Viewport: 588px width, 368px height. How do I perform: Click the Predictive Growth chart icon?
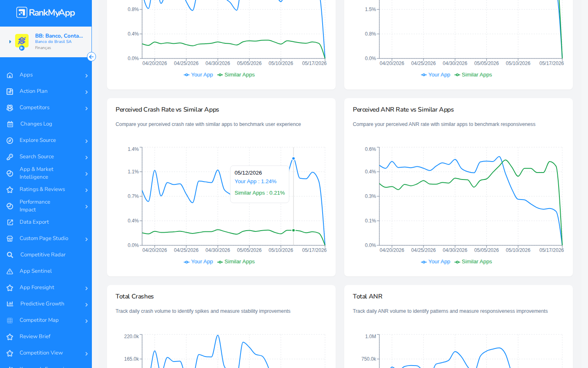[x=10, y=304]
